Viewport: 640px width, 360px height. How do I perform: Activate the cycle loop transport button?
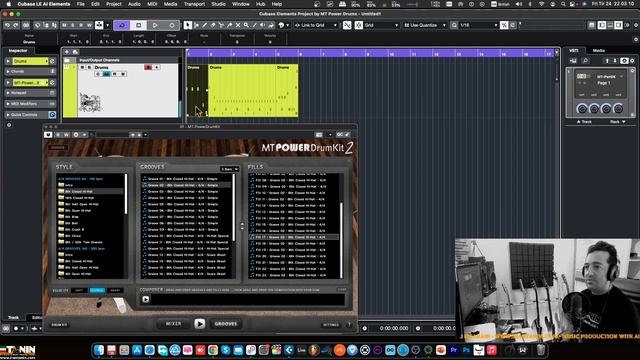[x=122, y=25]
